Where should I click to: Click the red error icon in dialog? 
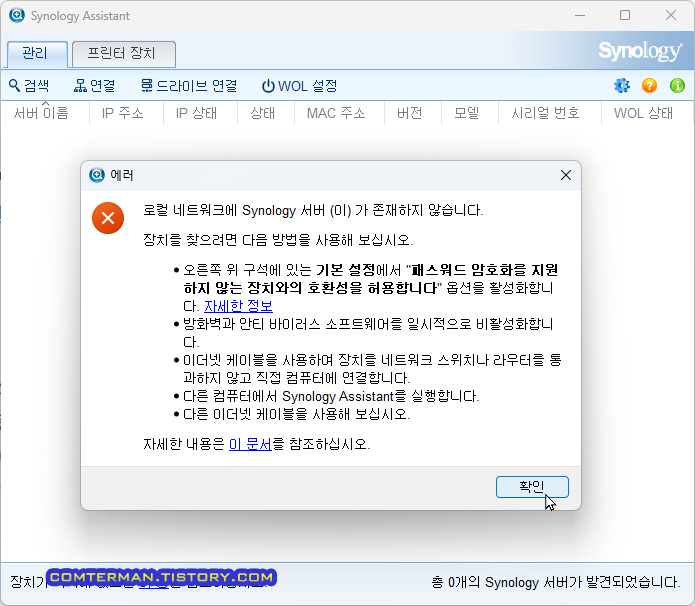(108, 218)
